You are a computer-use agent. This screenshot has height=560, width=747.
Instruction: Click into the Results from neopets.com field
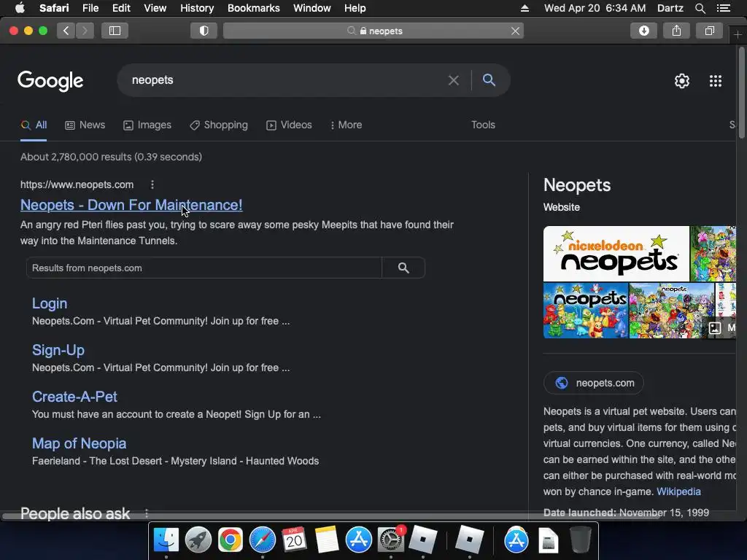(204, 268)
